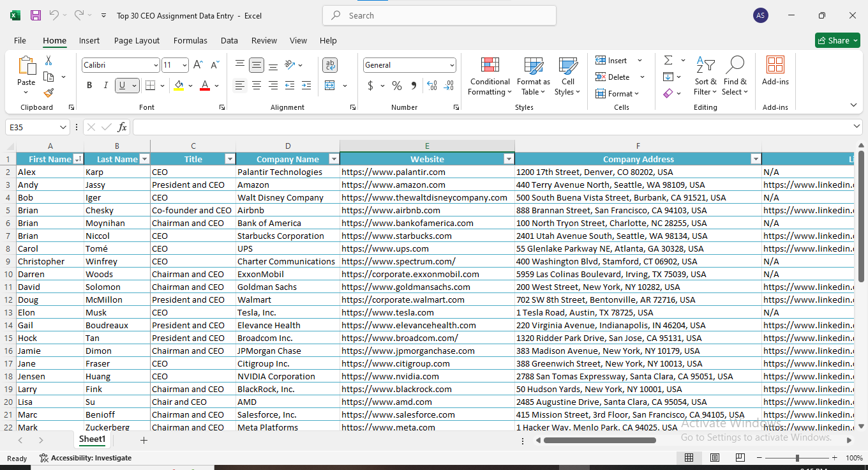The height and width of the screenshot is (470, 868).
Task: Toggle Bold formatting
Action: 89,86
